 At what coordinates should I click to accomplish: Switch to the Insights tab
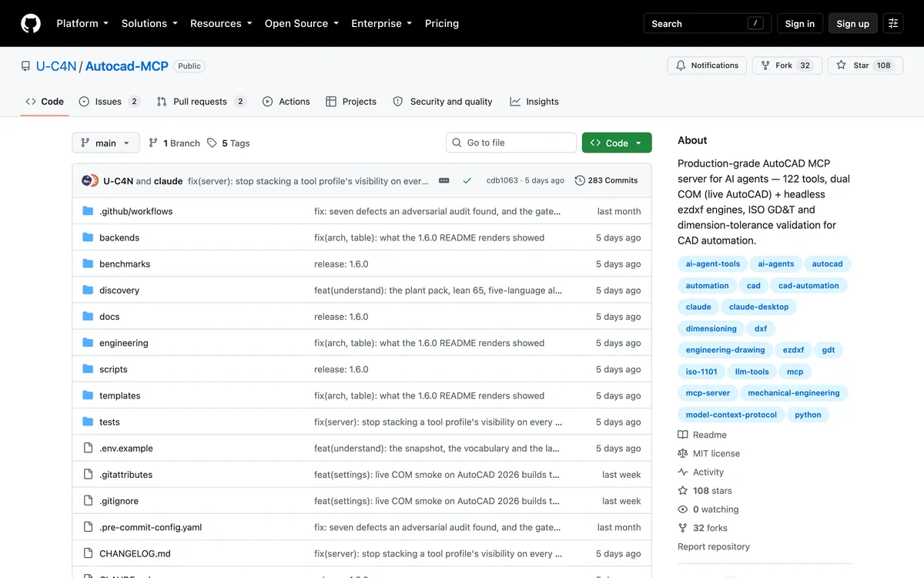coord(534,102)
